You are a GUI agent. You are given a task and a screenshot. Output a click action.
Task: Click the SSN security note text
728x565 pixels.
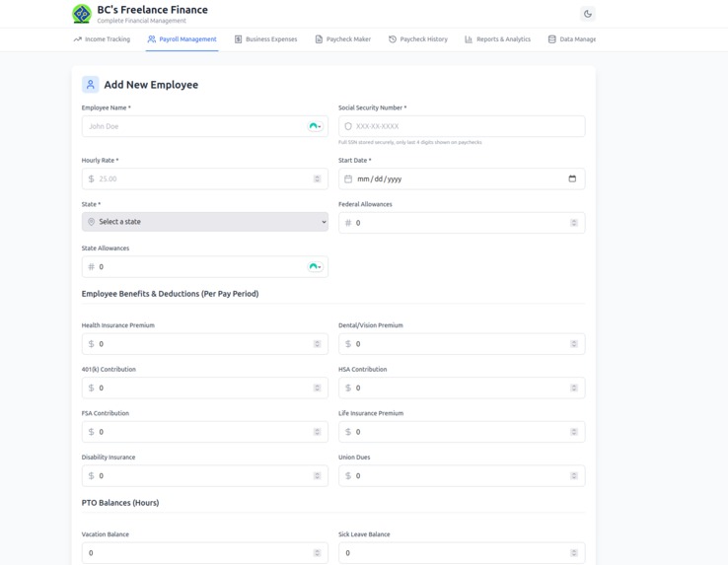tap(410, 143)
